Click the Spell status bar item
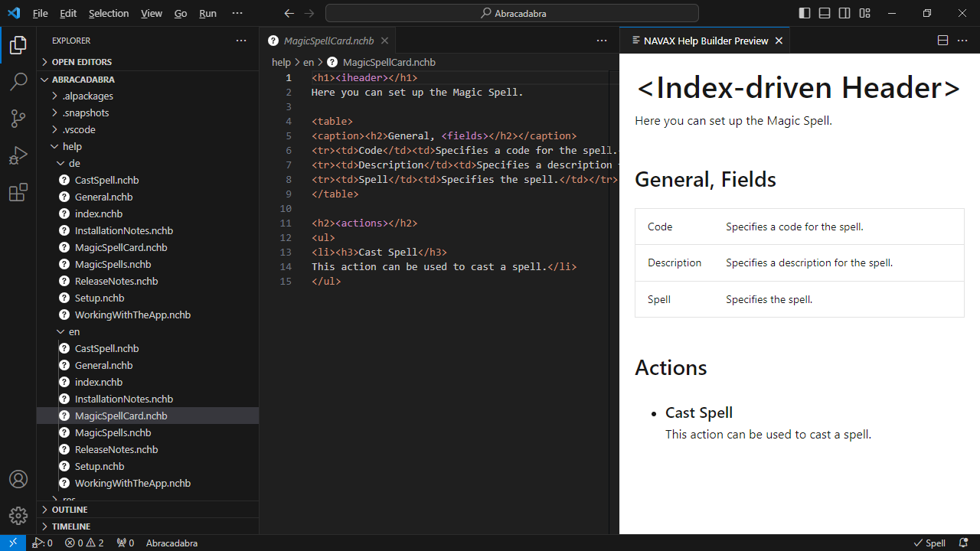The width and height of the screenshot is (980, 551). click(x=929, y=543)
